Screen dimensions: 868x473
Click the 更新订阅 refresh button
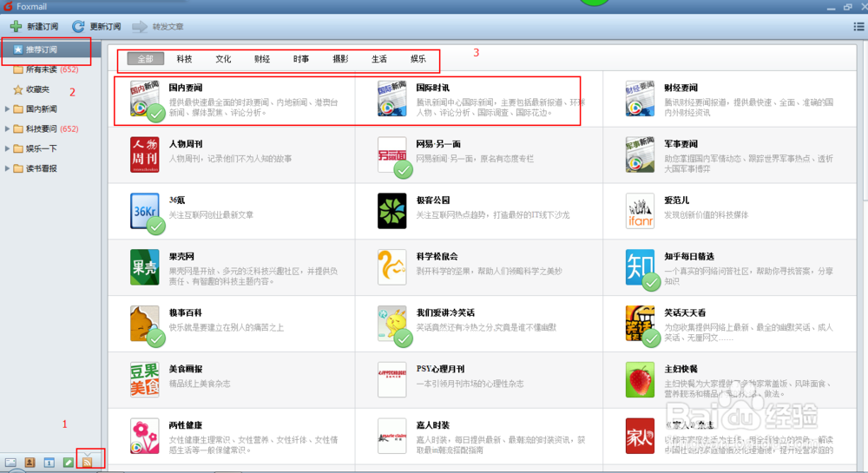point(96,27)
